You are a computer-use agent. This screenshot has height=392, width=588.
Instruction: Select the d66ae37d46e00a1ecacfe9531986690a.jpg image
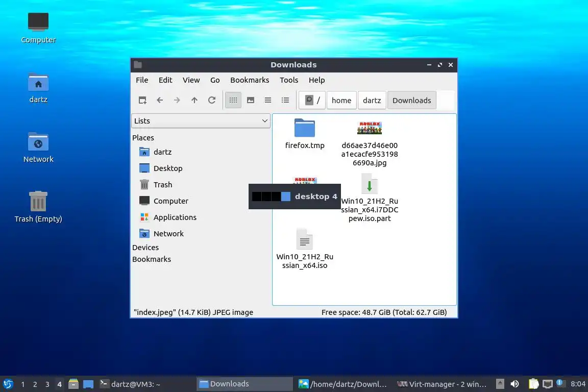[x=370, y=142]
